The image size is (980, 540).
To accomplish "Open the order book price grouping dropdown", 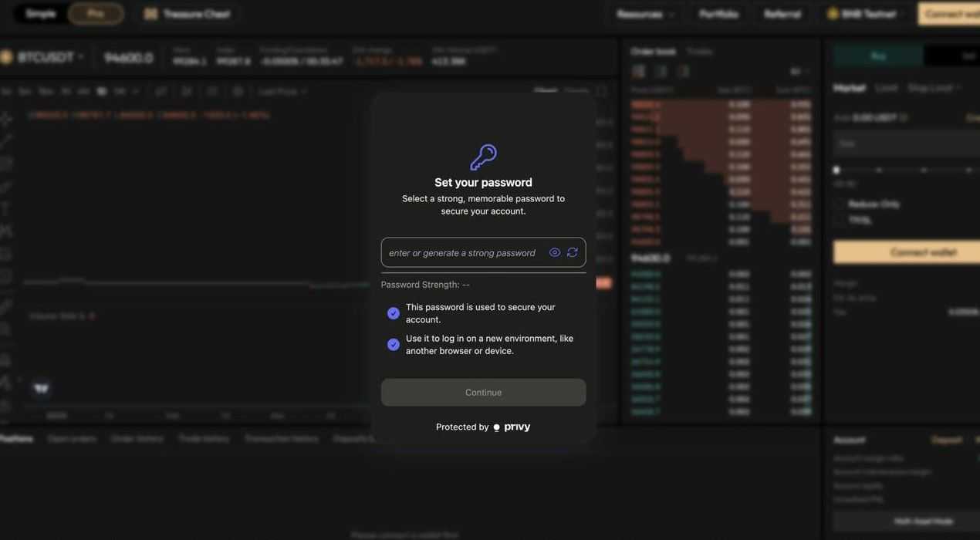I will 800,71.
